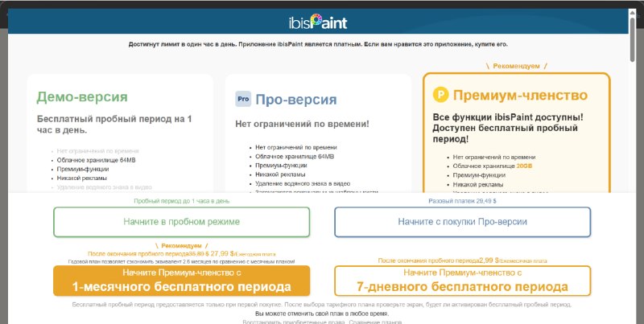Choose Начните с покупки Про-версии button
This screenshot has width=644, height=324.
[462, 222]
